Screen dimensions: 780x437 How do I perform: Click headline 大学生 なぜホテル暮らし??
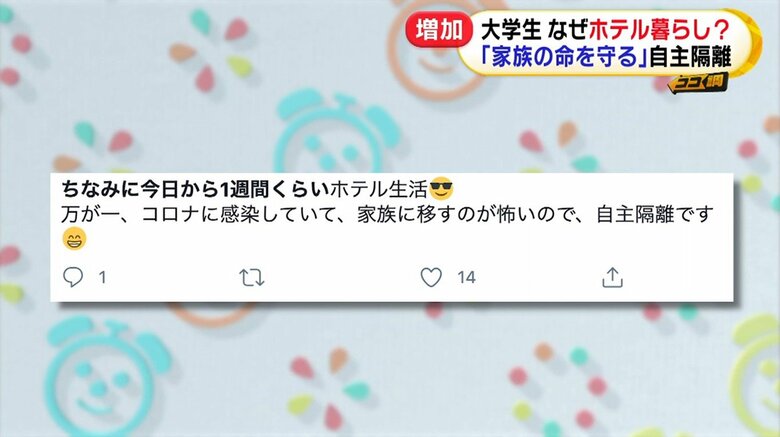click(x=605, y=31)
